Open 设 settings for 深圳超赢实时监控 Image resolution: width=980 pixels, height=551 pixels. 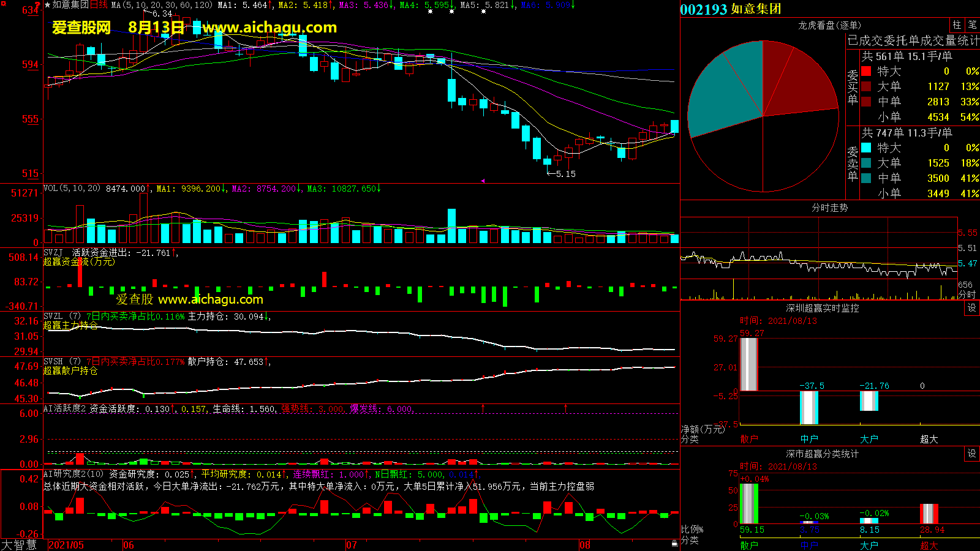[972, 308]
